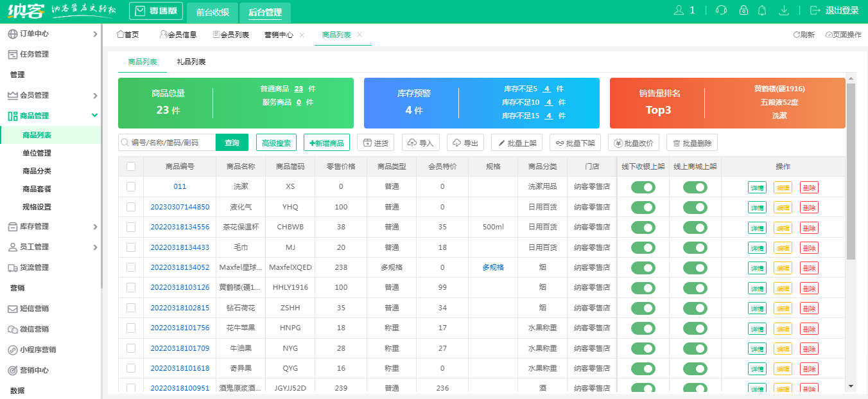Turn off online mall toggle for 毛巾

click(x=695, y=247)
